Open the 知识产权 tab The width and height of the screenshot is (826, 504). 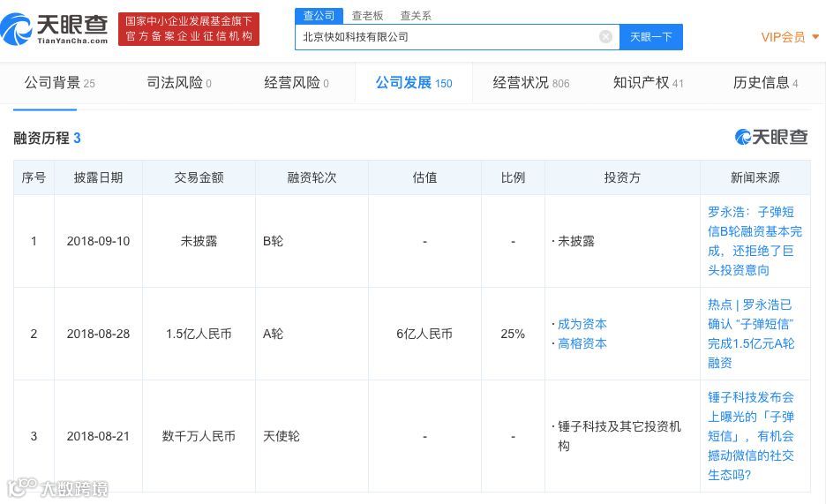(x=649, y=83)
